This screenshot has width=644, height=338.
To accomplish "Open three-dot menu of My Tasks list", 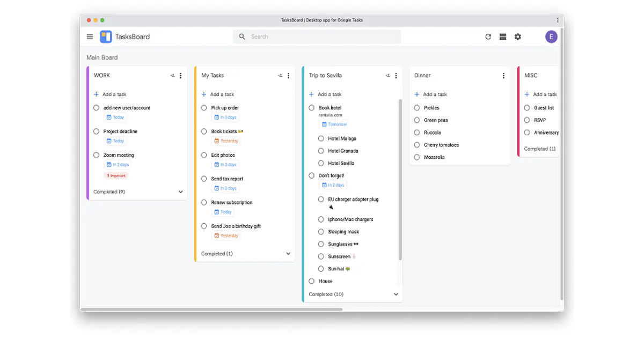I will pyautogui.click(x=289, y=76).
